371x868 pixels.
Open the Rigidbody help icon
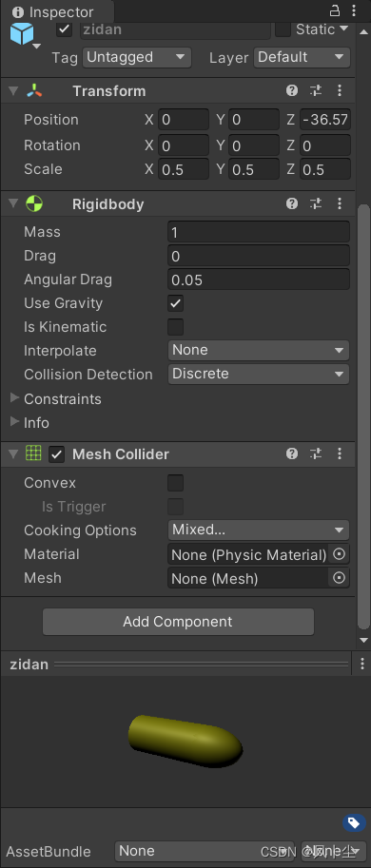[x=292, y=203]
